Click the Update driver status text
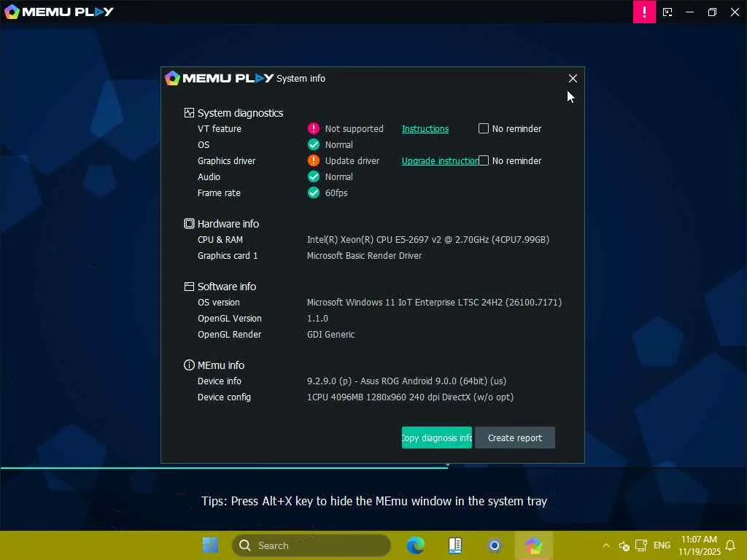This screenshot has height=560, width=747. click(352, 161)
